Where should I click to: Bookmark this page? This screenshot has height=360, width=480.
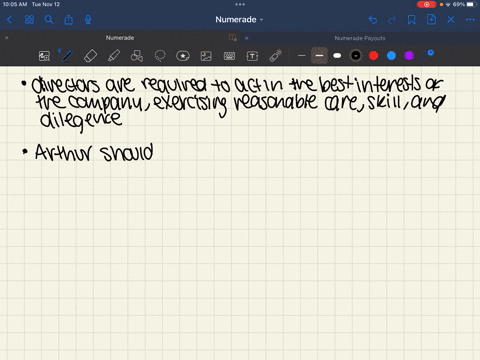point(412,20)
